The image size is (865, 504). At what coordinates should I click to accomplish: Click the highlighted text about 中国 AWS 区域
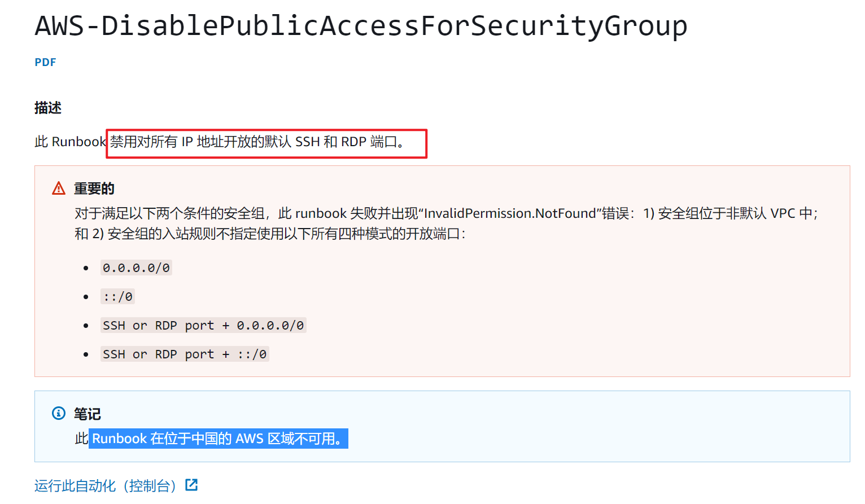tap(218, 439)
